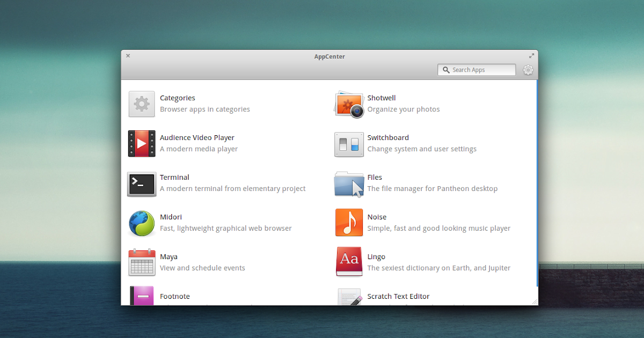Open the Lingo dictionary icon
644x338 pixels.
coord(349,262)
